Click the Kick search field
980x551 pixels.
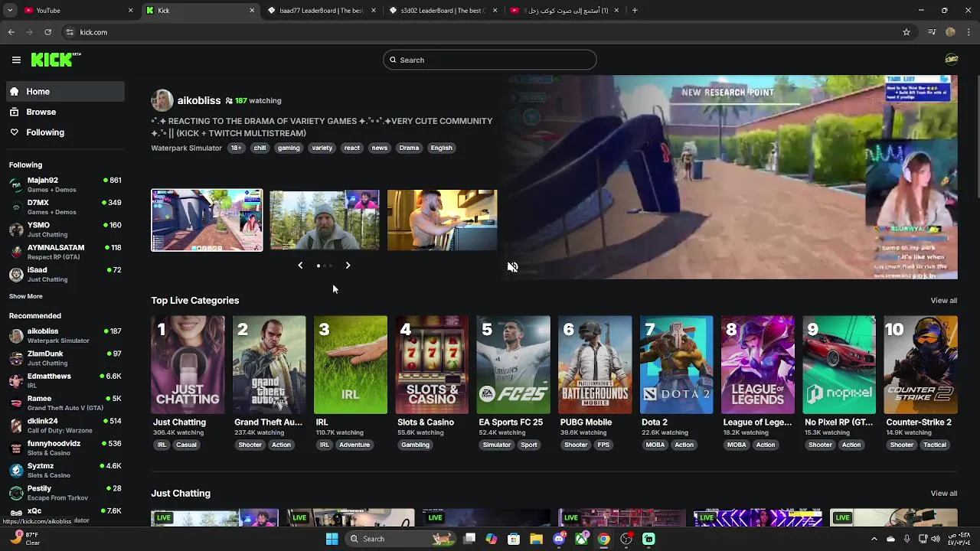(489, 60)
